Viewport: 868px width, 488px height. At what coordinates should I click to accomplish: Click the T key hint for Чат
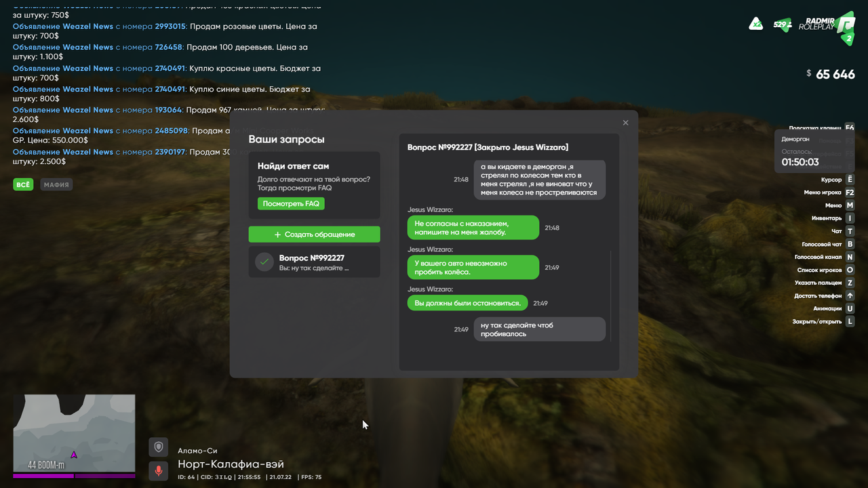(850, 231)
